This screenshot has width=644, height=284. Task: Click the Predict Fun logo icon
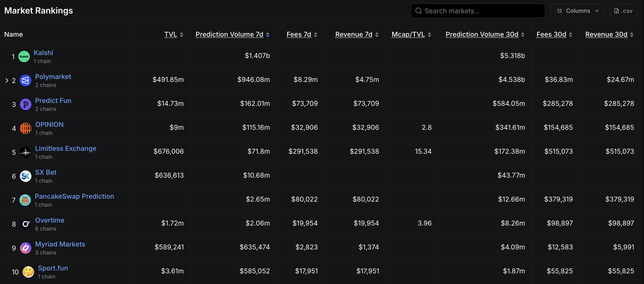(26, 104)
